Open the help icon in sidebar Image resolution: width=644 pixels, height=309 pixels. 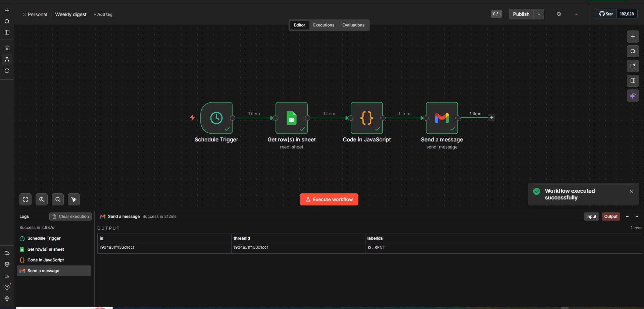pos(7,287)
